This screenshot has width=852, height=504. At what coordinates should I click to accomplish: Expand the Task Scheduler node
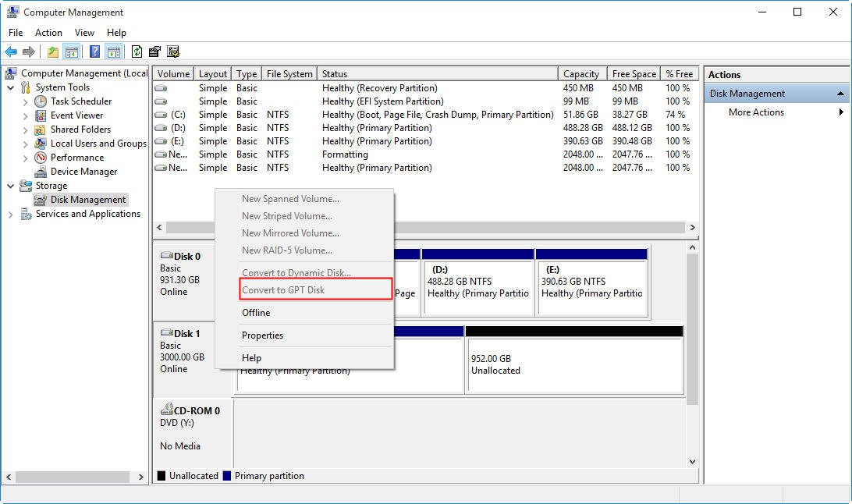tap(25, 101)
